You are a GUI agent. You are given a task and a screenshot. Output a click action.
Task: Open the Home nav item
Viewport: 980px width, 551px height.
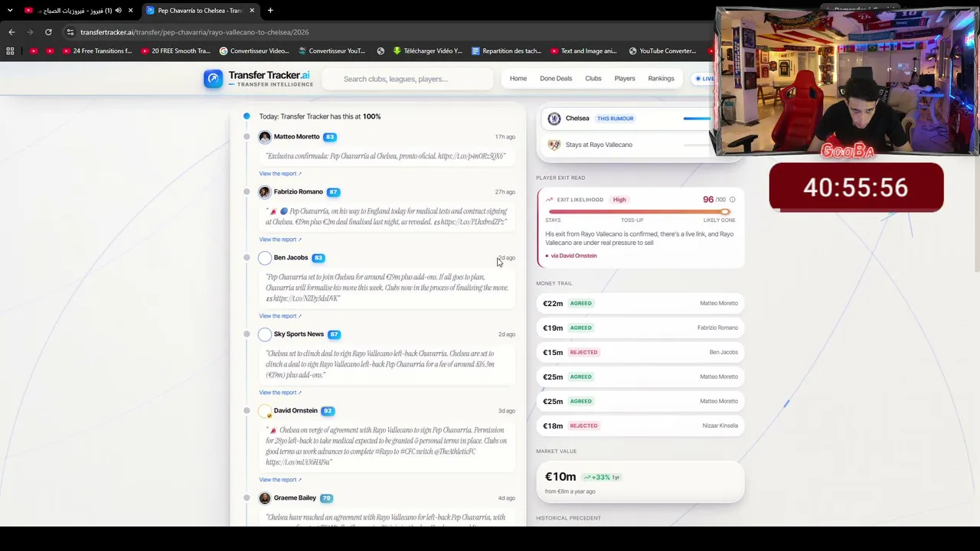[x=518, y=79]
